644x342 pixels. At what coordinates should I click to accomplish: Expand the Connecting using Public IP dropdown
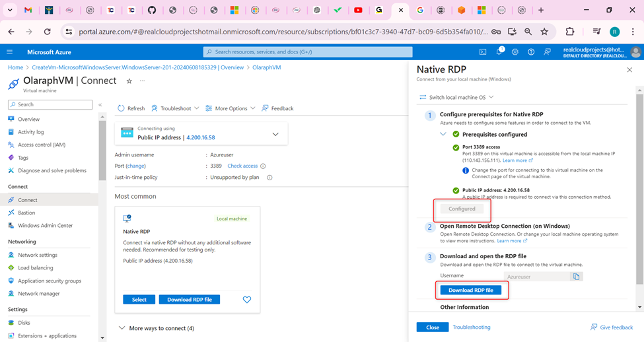[x=275, y=134]
